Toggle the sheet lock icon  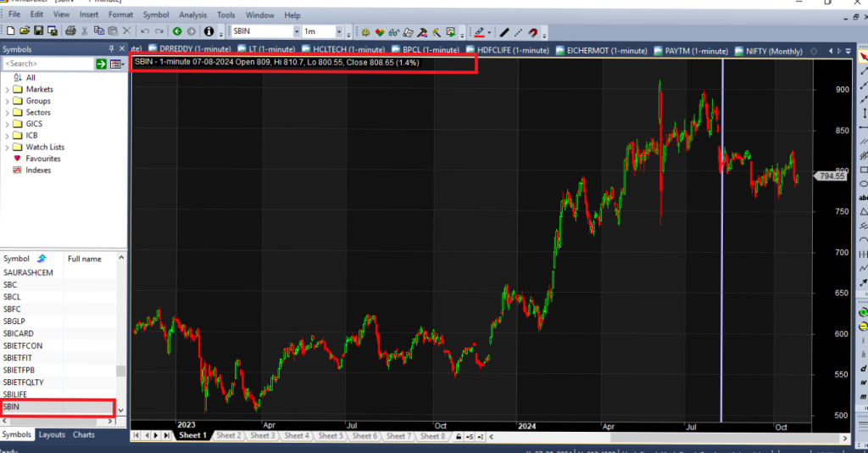click(x=459, y=437)
